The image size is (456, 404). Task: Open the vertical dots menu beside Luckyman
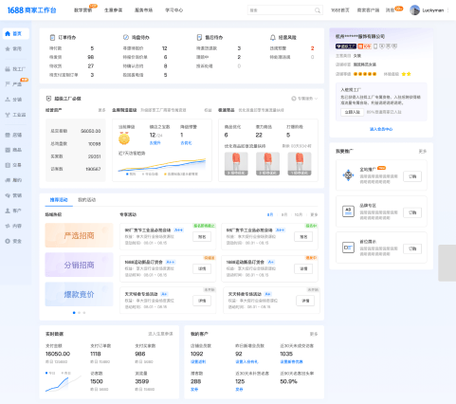(x=448, y=10)
